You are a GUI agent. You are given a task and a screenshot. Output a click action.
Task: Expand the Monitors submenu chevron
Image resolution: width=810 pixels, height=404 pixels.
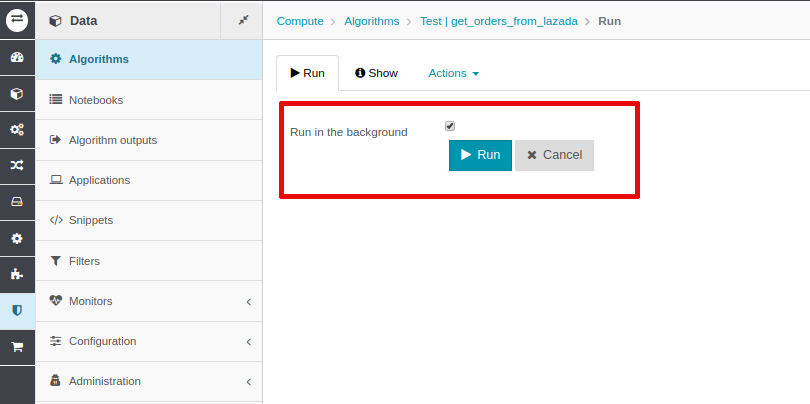[248, 302]
